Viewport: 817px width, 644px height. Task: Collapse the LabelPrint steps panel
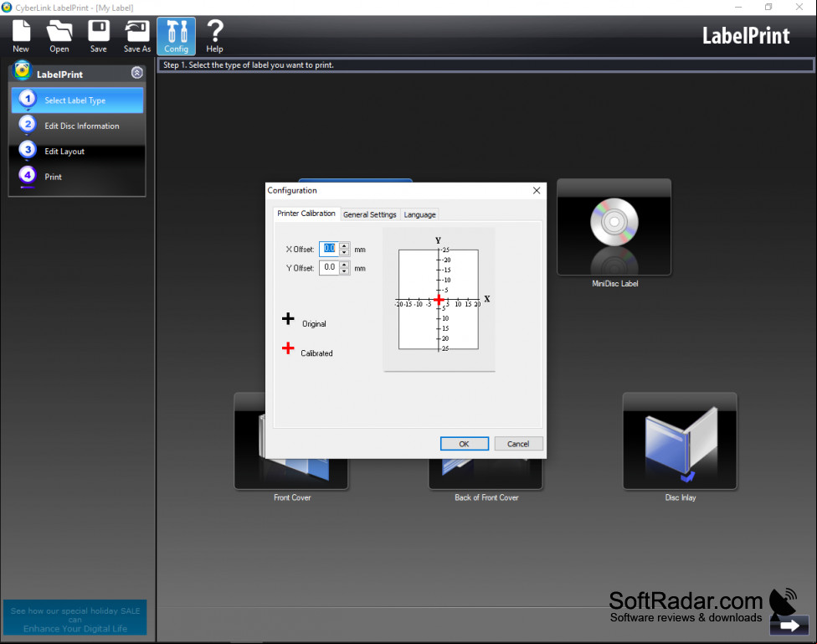[x=137, y=73]
